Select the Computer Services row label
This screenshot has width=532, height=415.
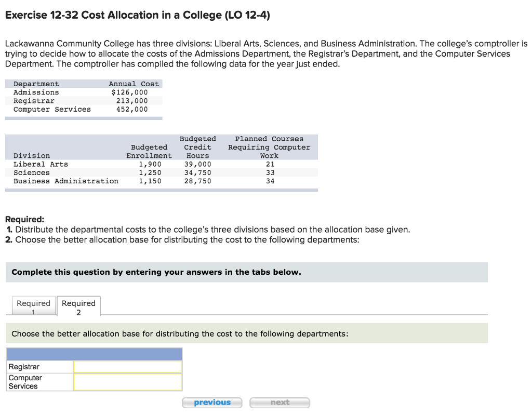tap(25, 382)
